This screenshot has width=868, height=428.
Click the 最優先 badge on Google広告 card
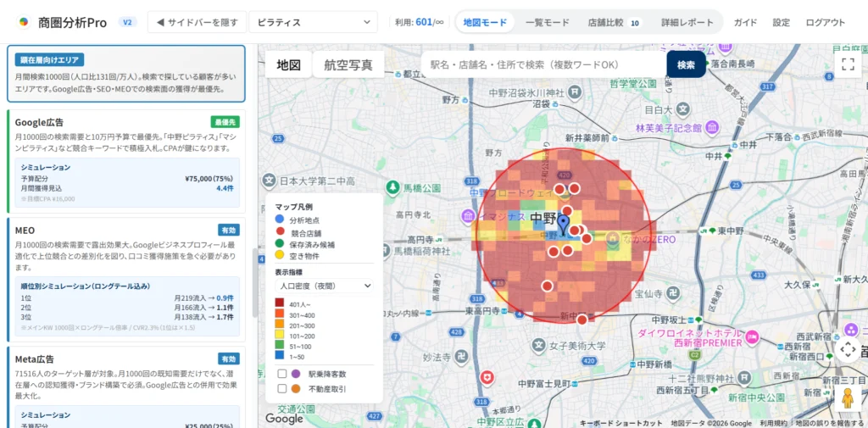[225, 122]
